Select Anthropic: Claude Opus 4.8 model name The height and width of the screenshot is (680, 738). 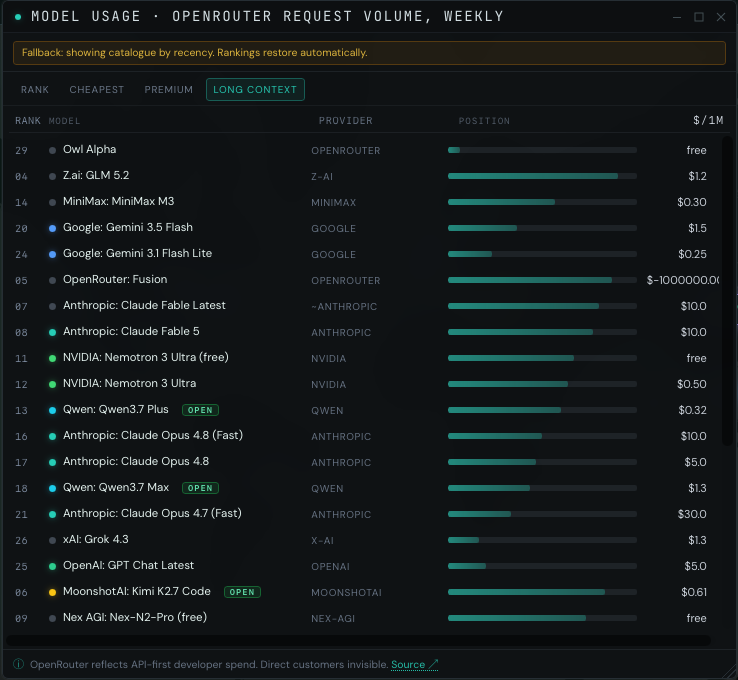pos(136,461)
